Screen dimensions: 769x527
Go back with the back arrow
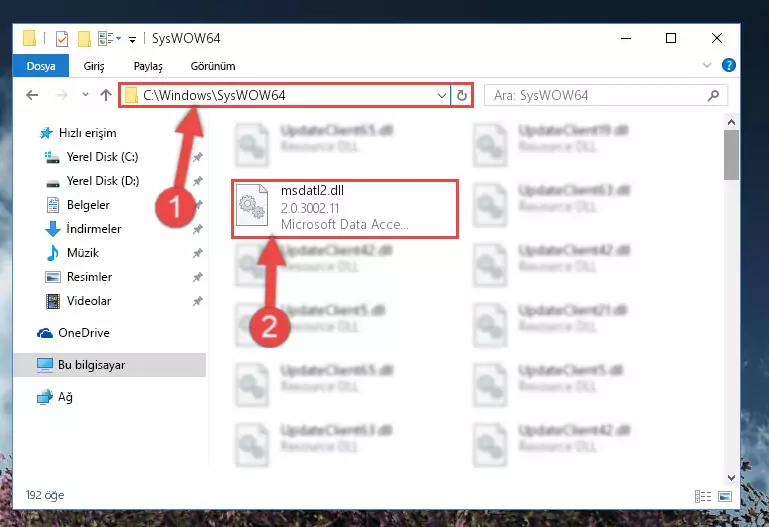32,95
